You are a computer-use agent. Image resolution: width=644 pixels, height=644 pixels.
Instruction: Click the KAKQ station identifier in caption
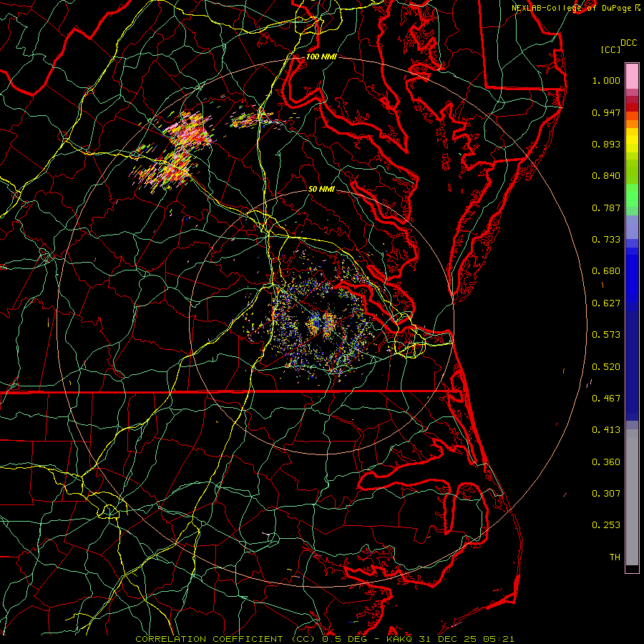tap(399, 639)
